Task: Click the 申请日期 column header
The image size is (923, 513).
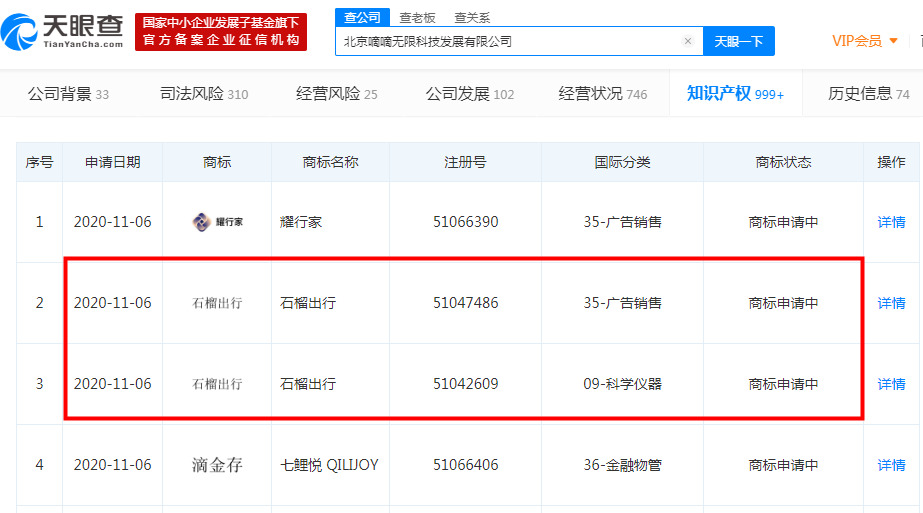Action: point(112,162)
